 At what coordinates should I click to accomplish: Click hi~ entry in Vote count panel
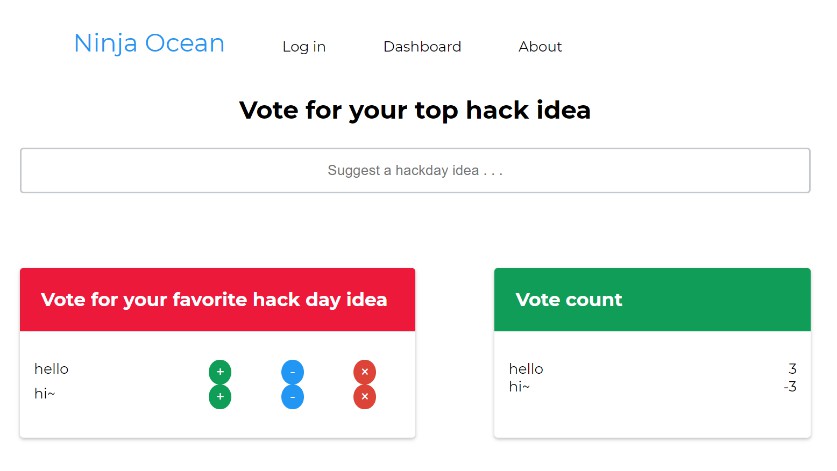pyautogui.click(x=519, y=387)
